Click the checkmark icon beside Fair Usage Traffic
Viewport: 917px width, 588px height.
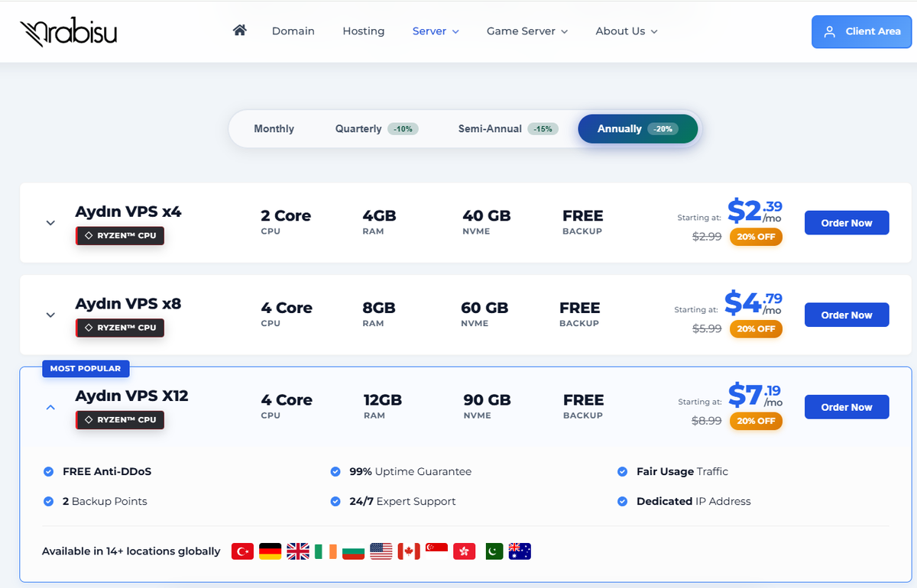tap(622, 472)
